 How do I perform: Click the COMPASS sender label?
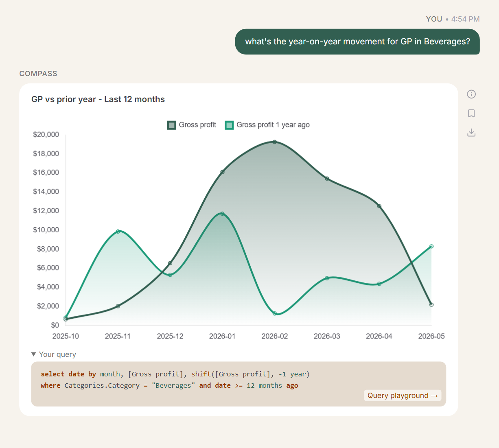(38, 74)
